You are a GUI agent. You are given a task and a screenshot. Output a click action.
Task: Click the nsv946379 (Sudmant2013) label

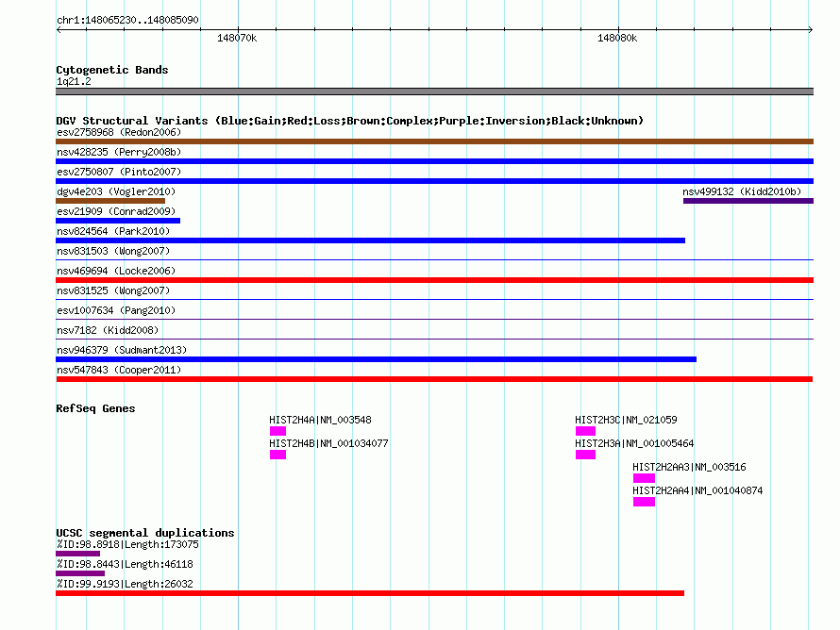122,350
